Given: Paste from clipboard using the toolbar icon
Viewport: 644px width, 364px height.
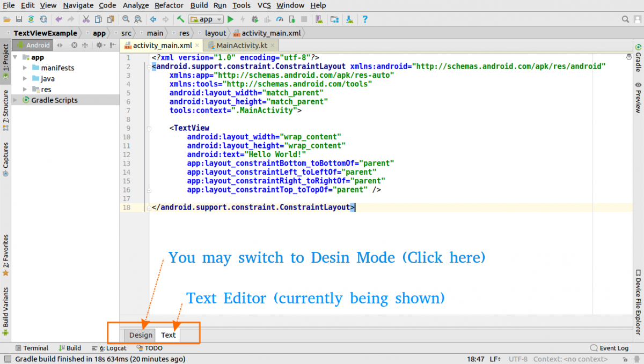Looking at the screenshot, I should point(111,19).
